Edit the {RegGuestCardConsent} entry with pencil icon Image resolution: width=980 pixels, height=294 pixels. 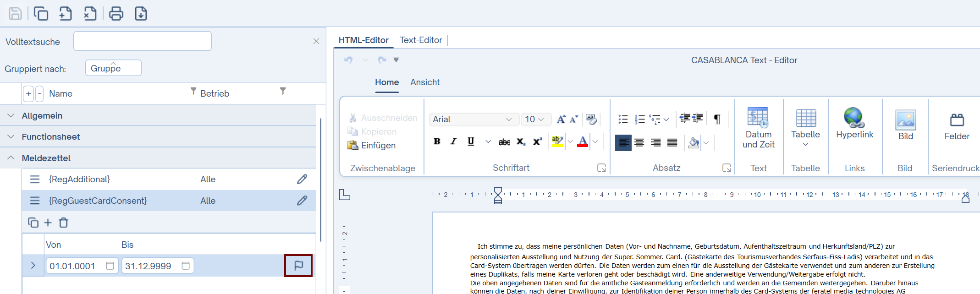[x=302, y=201]
